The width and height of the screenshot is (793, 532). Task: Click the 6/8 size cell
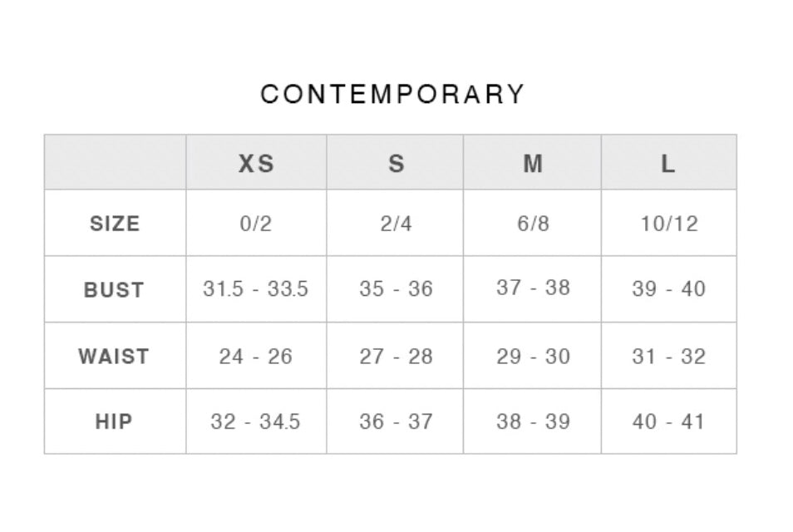tap(533, 224)
